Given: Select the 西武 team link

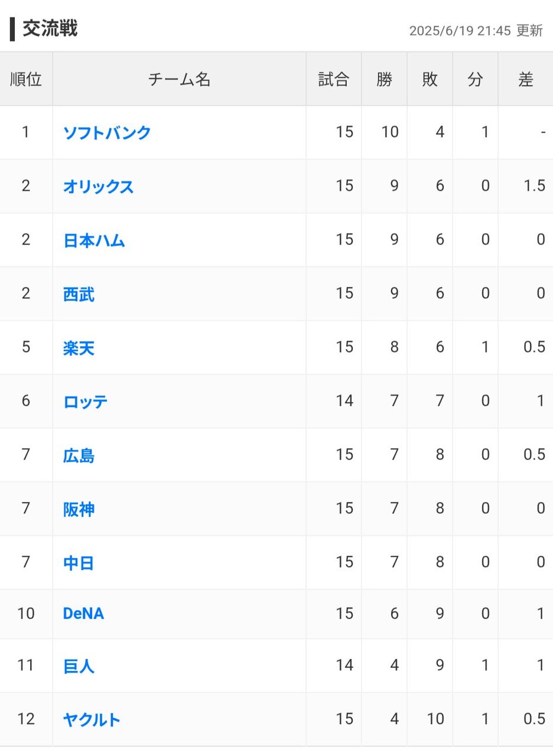Looking at the screenshot, I should point(79,294).
